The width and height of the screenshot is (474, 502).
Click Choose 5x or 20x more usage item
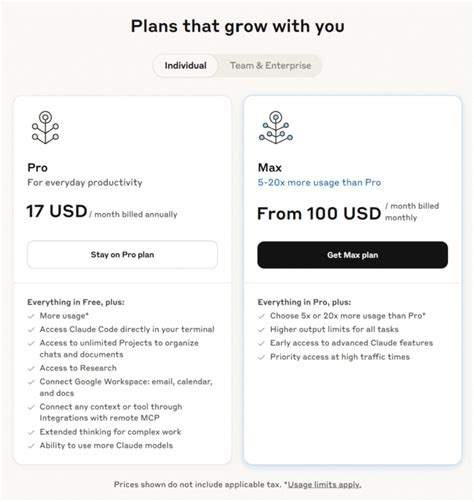[x=348, y=316]
